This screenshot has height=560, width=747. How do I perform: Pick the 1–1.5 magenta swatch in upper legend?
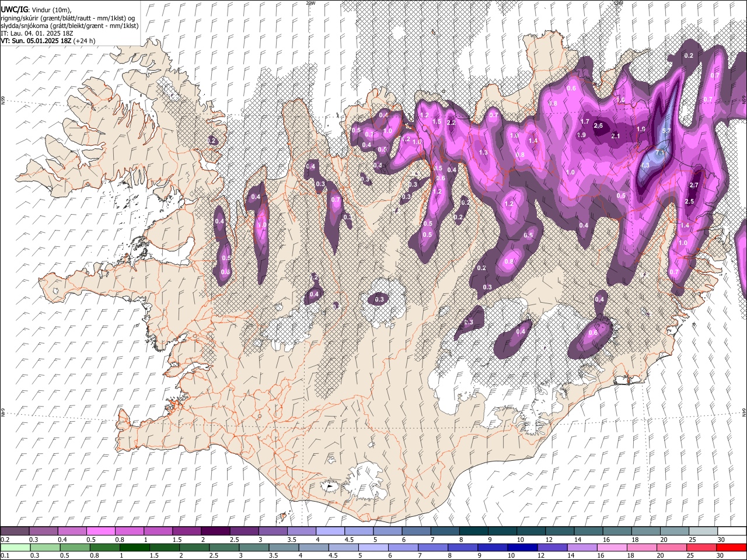click(158, 531)
